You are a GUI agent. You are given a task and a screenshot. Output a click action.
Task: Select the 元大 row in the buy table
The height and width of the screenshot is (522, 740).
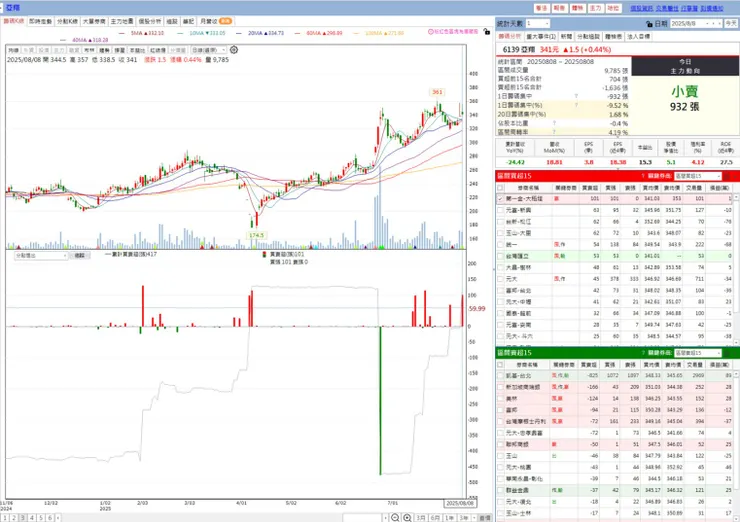click(x=614, y=279)
